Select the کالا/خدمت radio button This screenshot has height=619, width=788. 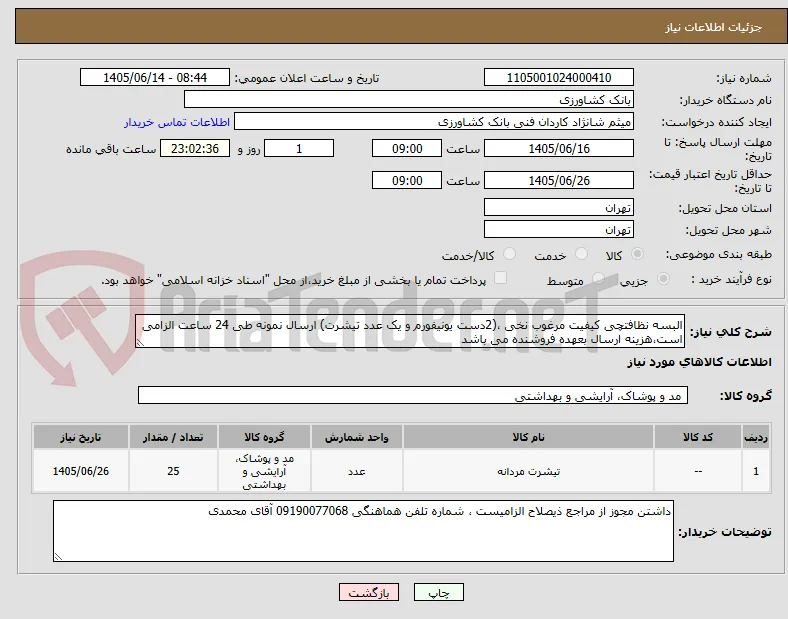click(510, 254)
